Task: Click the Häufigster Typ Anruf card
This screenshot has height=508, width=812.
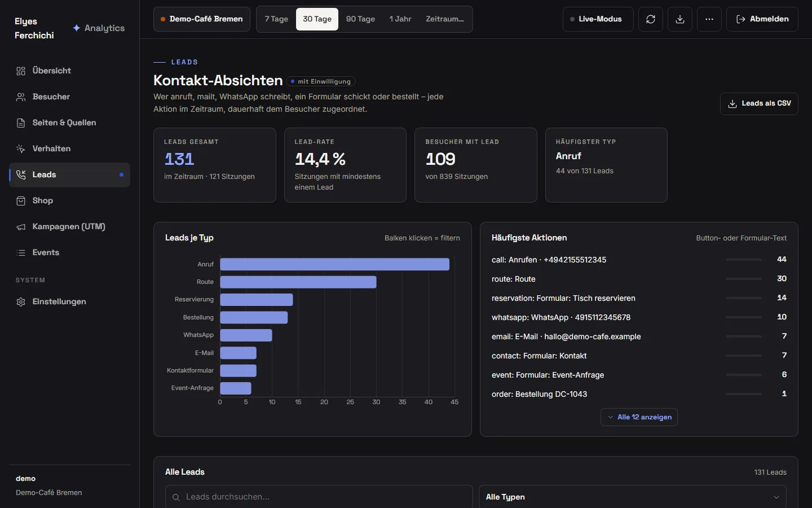Action: point(606,165)
